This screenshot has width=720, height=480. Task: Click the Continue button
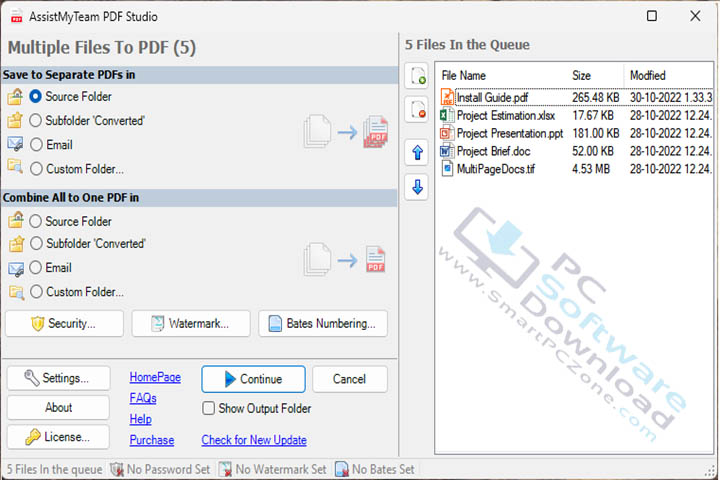(253, 379)
